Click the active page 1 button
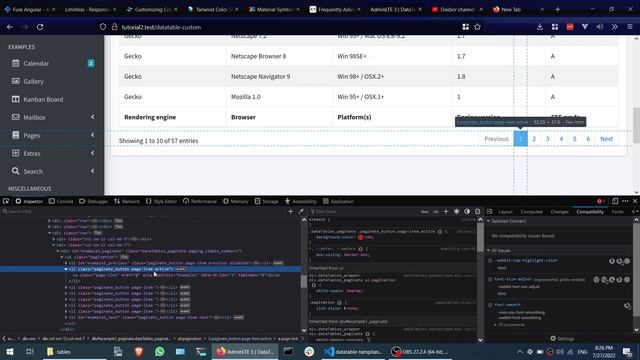The width and height of the screenshot is (640, 360). (x=520, y=139)
